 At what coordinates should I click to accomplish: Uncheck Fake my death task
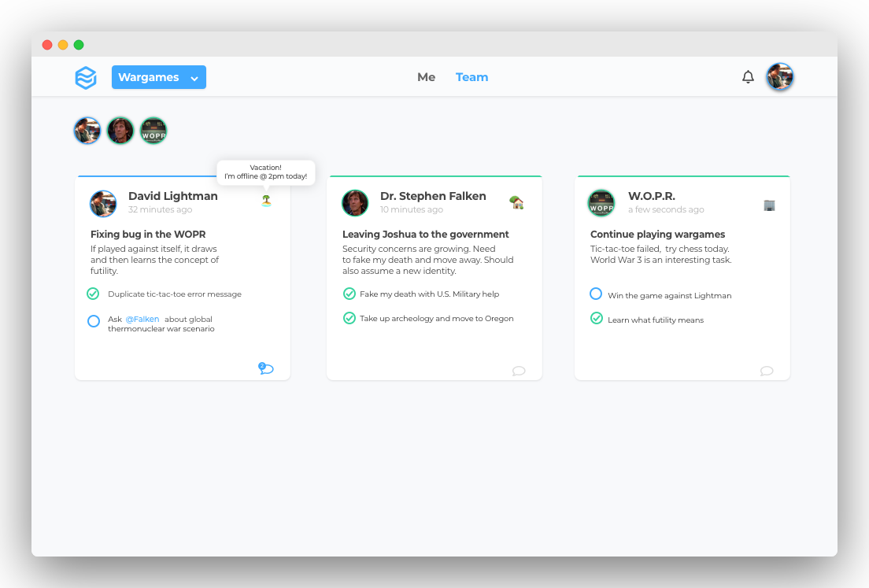(x=349, y=294)
